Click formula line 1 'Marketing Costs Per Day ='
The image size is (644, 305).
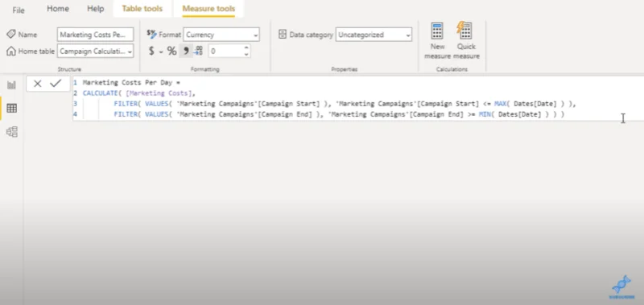[x=131, y=83]
